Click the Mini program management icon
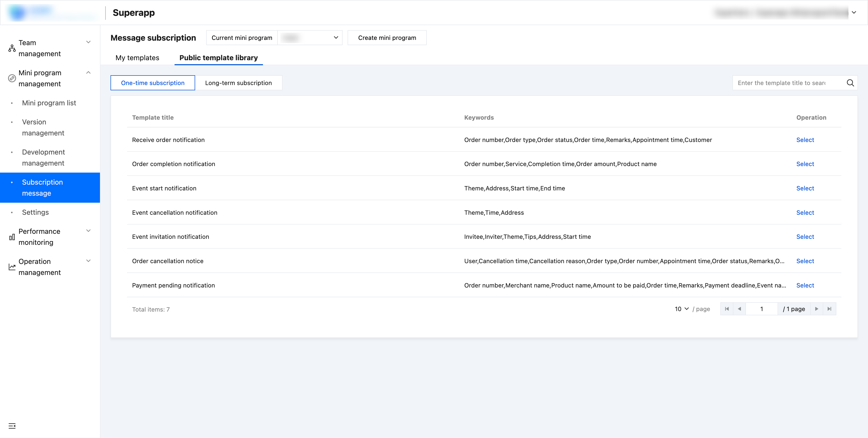Viewport: 868px width, 438px height. pyautogui.click(x=12, y=79)
